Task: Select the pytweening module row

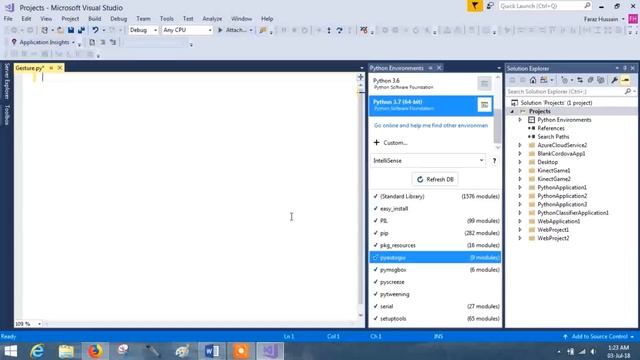Action: (435, 294)
